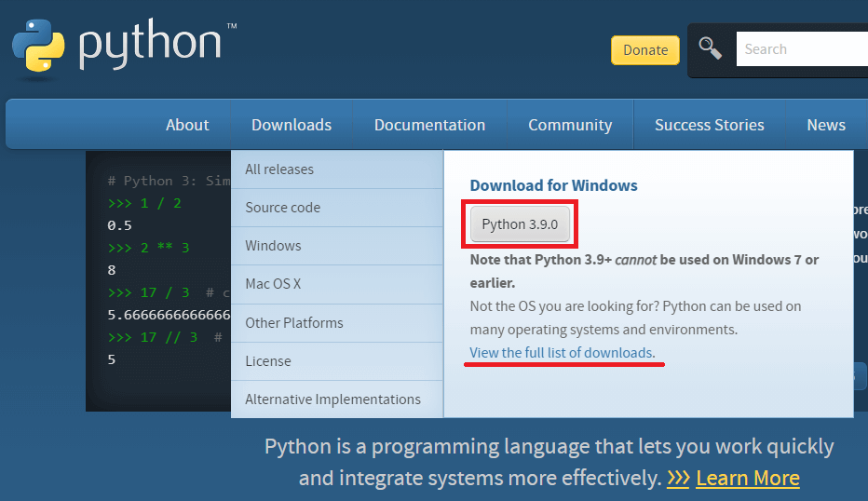The height and width of the screenshot is (501, 868).
Task: Click the Donate button
Action: [645, 50]
